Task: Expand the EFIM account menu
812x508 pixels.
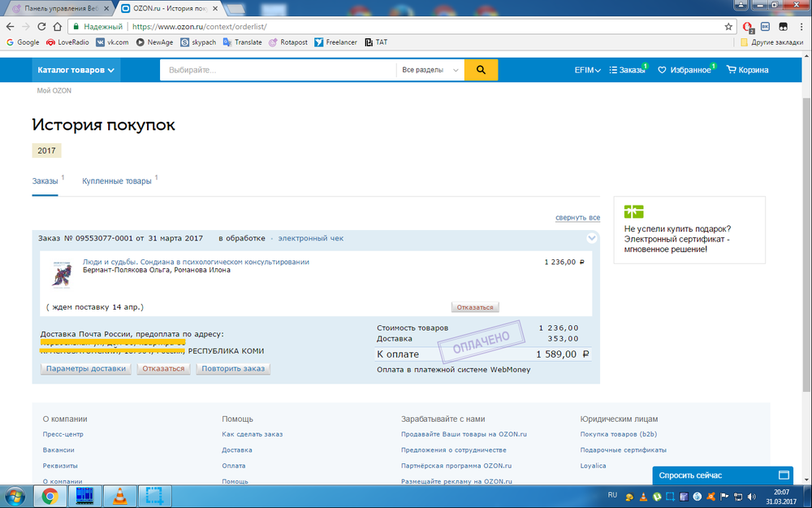Action: coord(587,70)
